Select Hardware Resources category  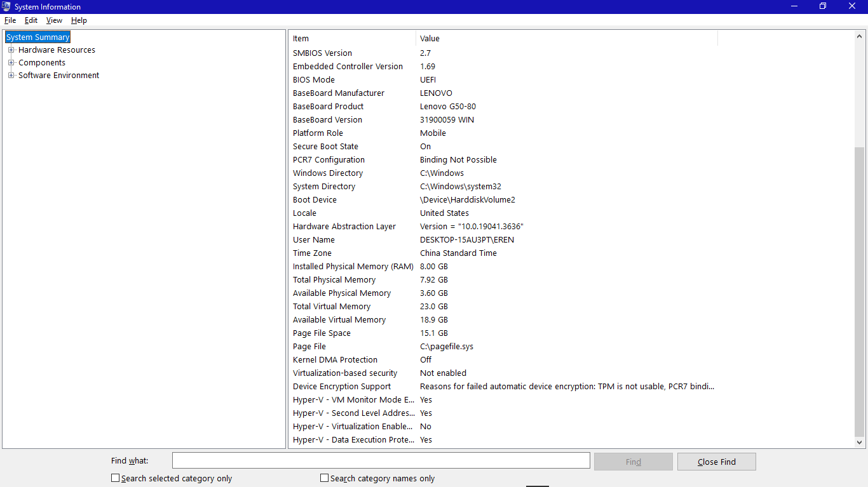(x=57, y=50)
